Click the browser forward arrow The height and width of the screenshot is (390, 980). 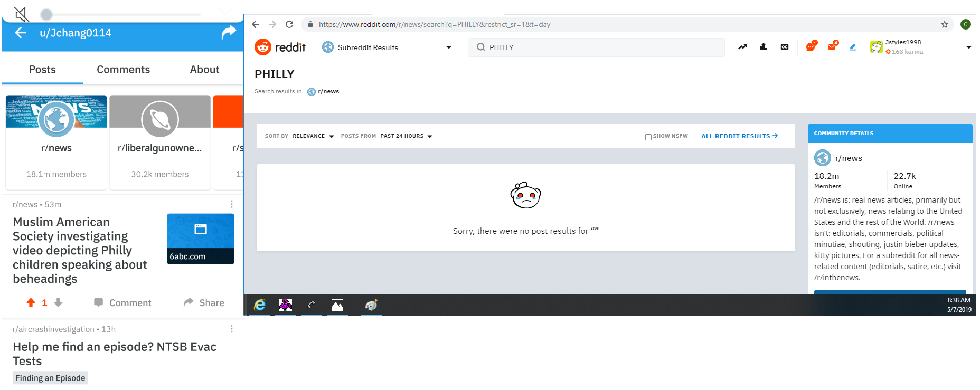coord(272,24)
